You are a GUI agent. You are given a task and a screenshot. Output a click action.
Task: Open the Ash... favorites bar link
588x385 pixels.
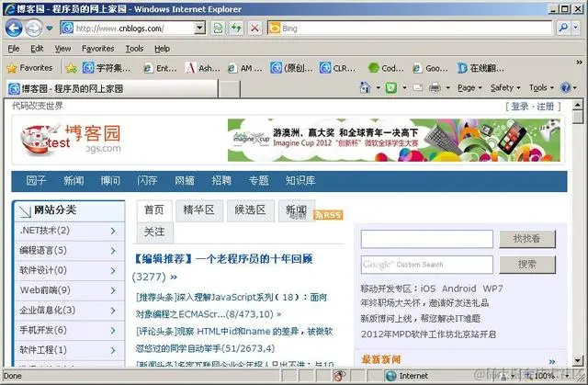click(202, 68)
